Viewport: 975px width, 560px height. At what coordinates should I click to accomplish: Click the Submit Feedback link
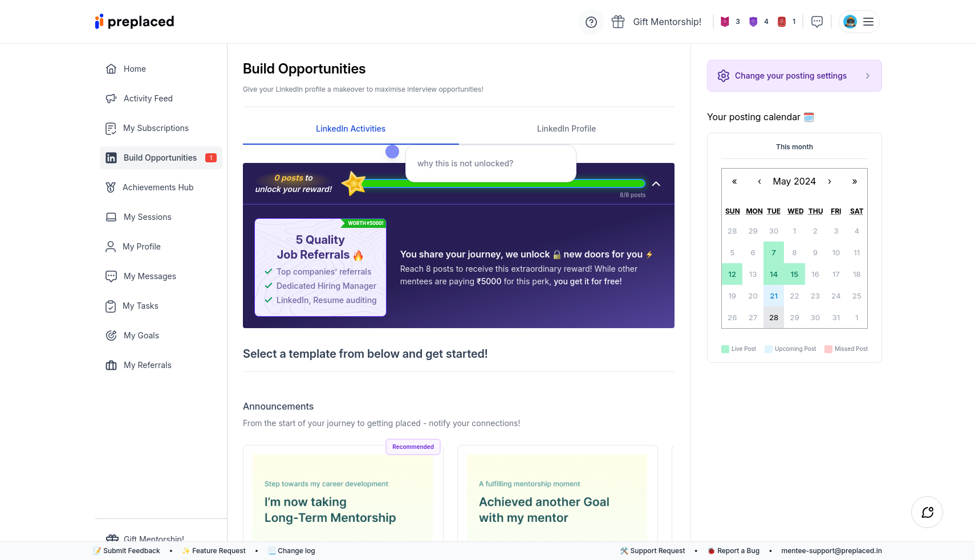click(x=131, y=551)
